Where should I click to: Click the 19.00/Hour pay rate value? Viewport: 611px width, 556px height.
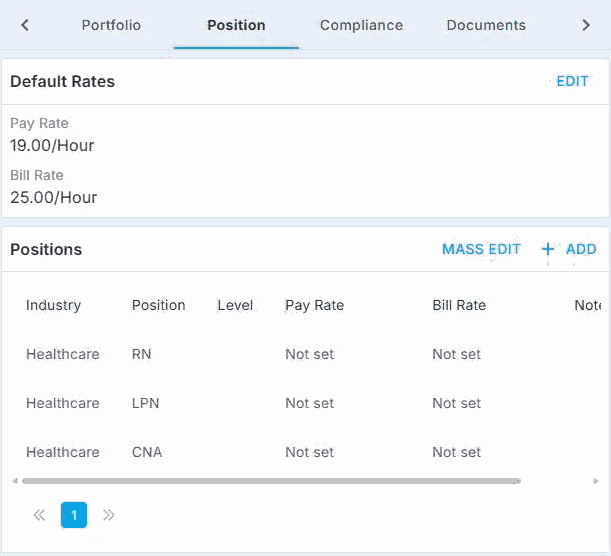(52, 145)
